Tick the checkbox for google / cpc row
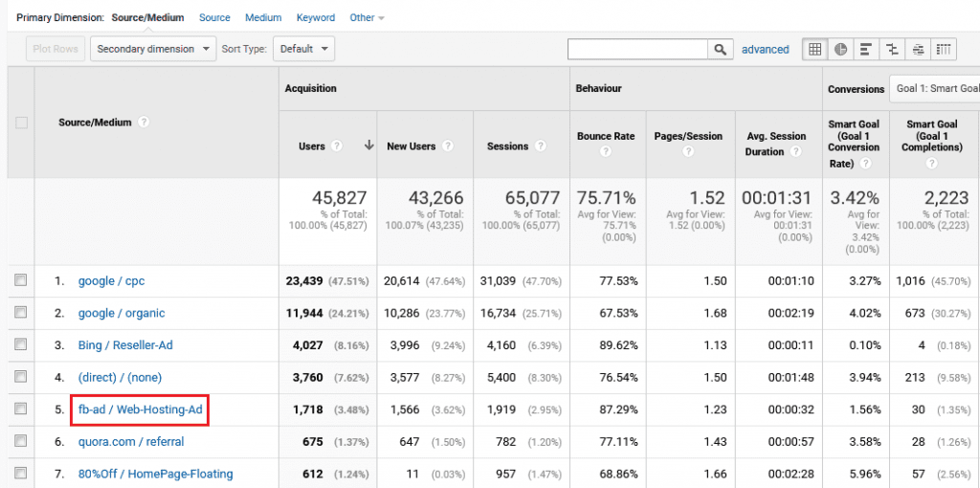 point(21,280)
